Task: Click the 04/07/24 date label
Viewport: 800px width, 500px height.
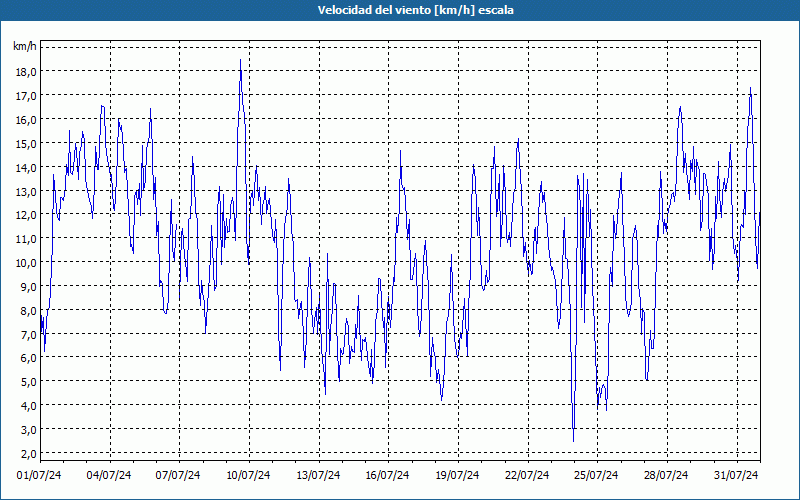Action: tap(109, 476)
